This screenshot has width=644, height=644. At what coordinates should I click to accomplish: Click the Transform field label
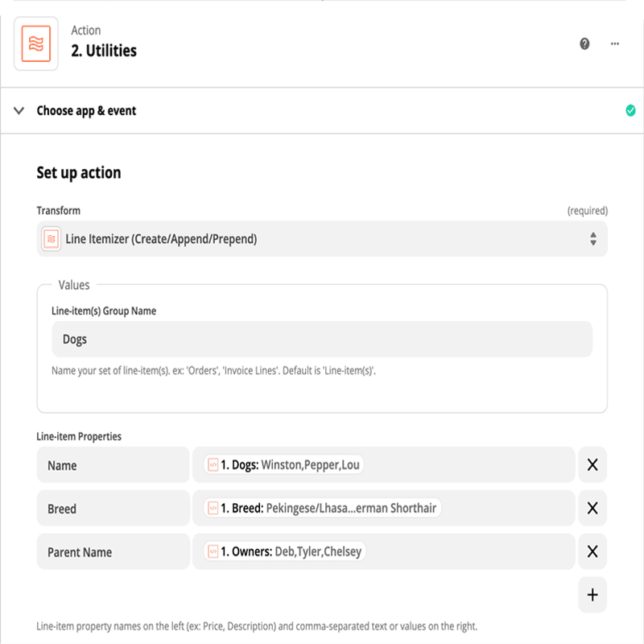point(58,211)
